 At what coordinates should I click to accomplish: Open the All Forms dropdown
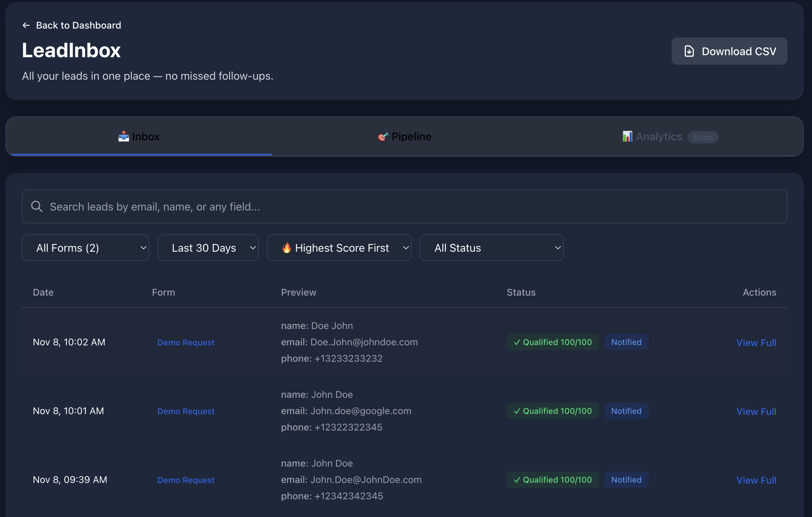click(85, 248)
